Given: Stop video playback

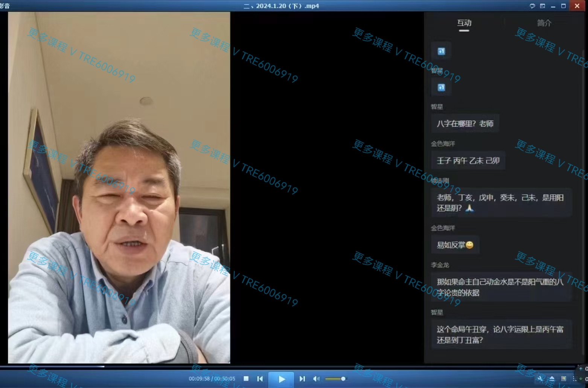Looking at the screenshot, I should tap(246, 379).
